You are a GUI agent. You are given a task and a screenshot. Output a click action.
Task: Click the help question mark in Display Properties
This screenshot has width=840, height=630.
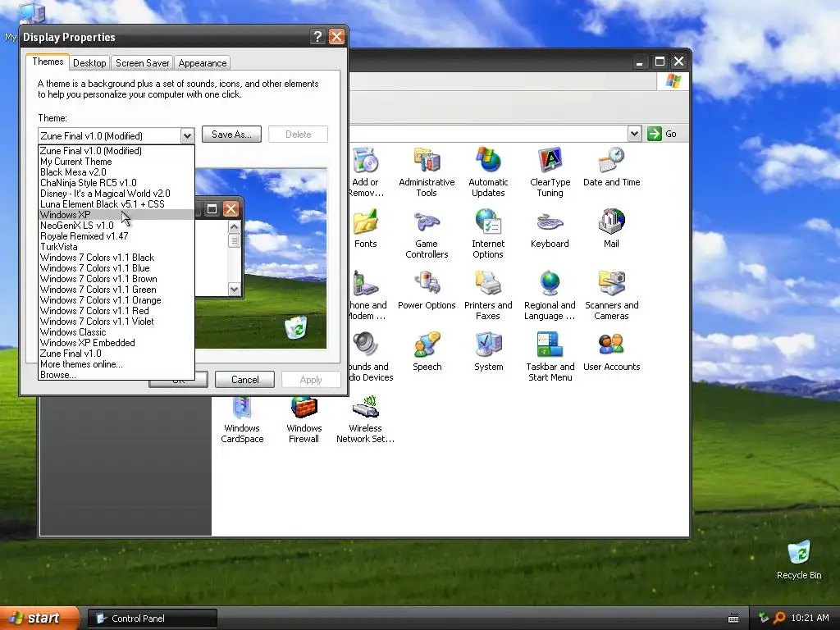point(317,36)
